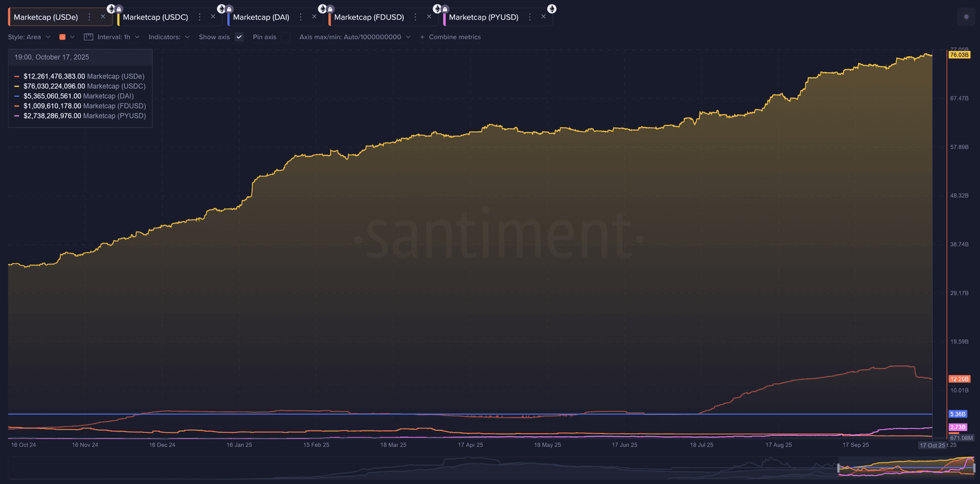Remove the Marketcap (USDC) metric with its X
Screen dimensions: 980x484
pos(212,17)
